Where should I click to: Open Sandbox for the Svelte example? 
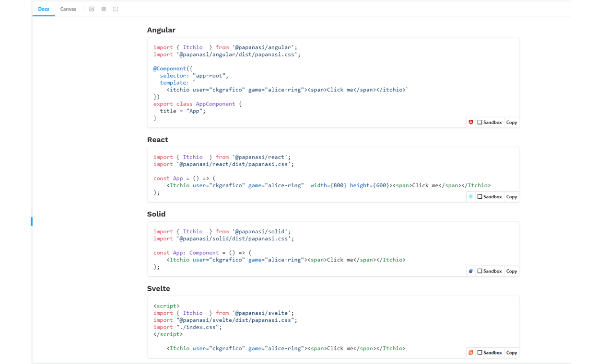[490, 353]
